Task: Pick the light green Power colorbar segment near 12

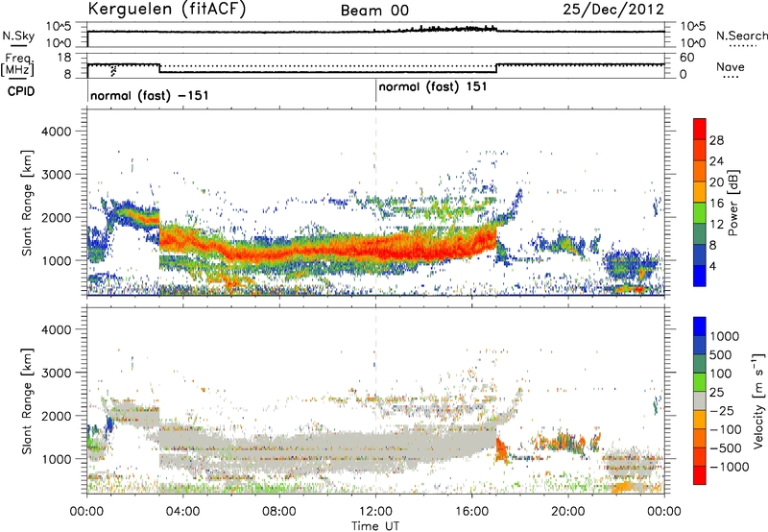Action: pyautogui.click(x=700, y=213)
